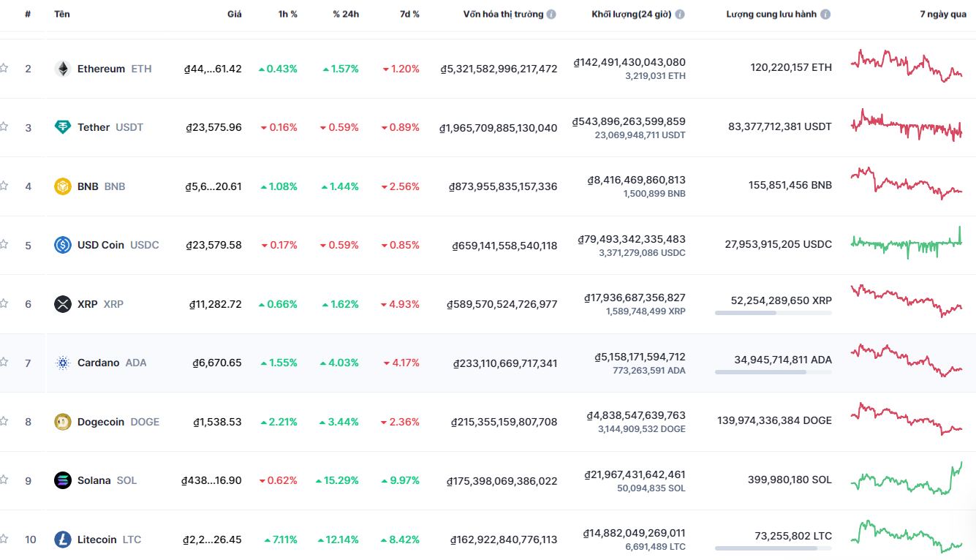Open the Cardano ADA ticker link
This screenshot has width=976, height=560.
click(x=136, y=363)
